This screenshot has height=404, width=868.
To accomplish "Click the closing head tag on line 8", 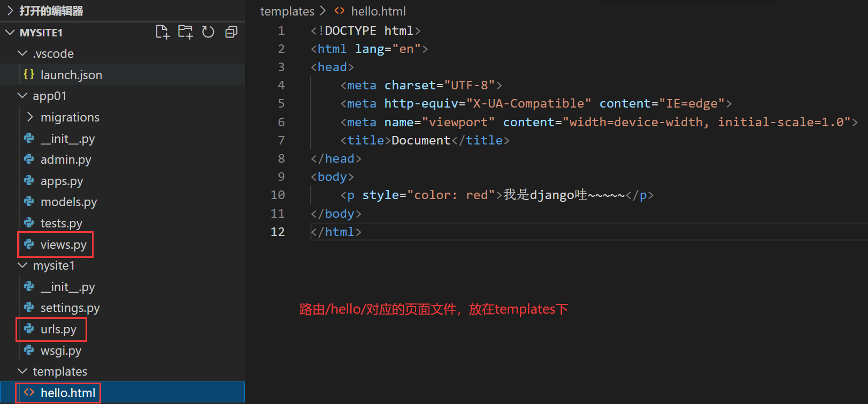I will pyautogui.click(x=336, y=158).
